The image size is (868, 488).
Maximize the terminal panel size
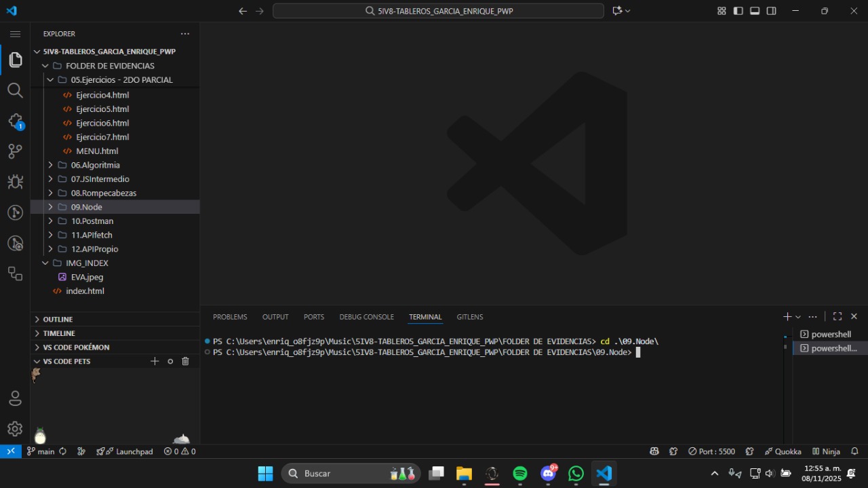pyautogui.click(x=837, y=316)
